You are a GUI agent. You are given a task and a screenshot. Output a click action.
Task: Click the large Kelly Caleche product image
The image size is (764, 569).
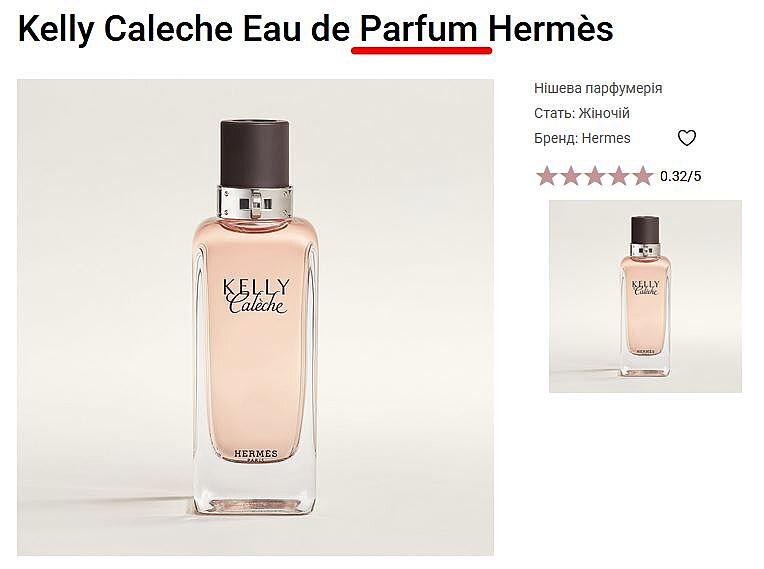pos(255,317)
